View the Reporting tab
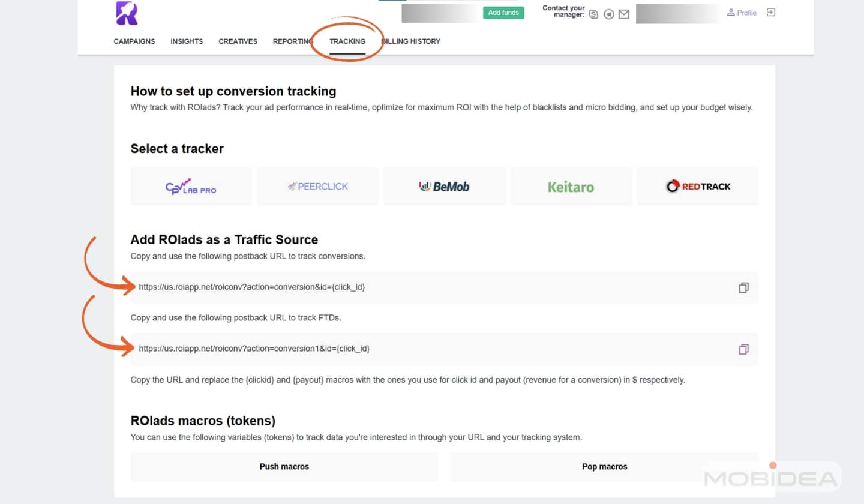 point(292,41)
